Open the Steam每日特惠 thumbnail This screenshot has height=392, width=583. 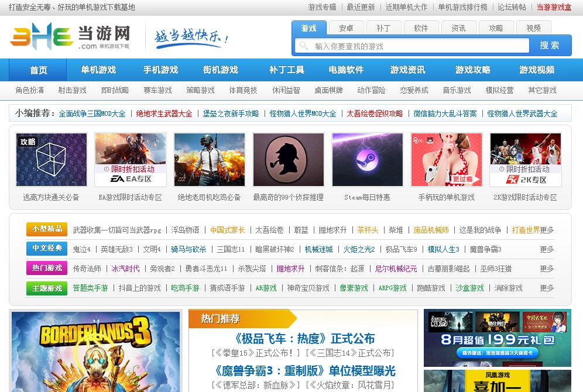tap(367, 160)
